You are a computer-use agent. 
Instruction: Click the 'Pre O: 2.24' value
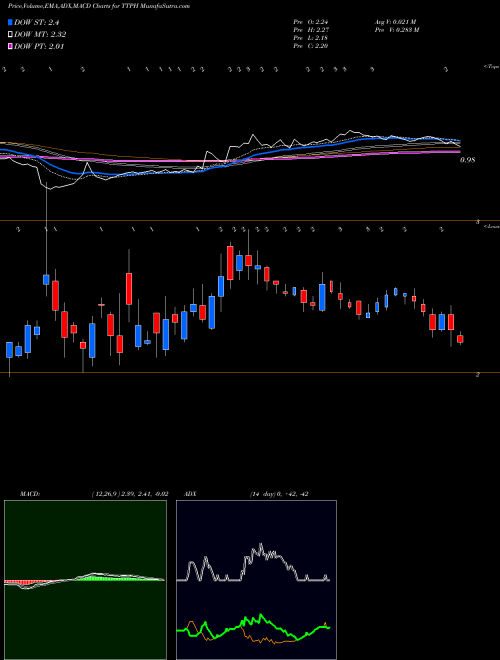click(x=311, y=21)
